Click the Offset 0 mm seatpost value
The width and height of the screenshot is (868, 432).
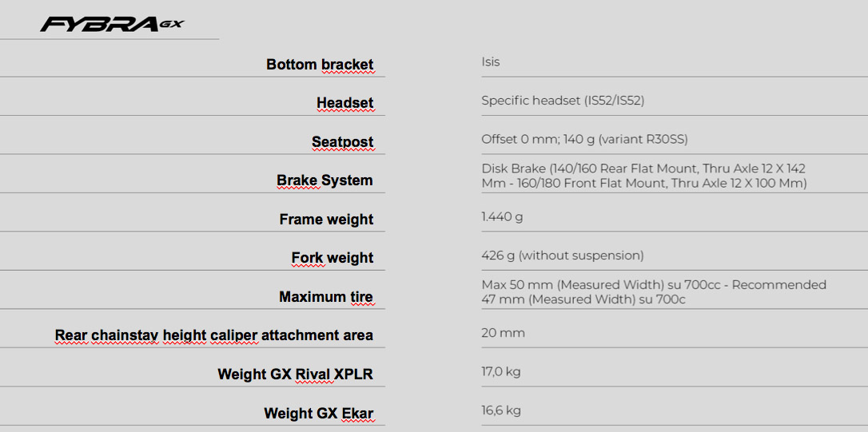click(584, 140)
